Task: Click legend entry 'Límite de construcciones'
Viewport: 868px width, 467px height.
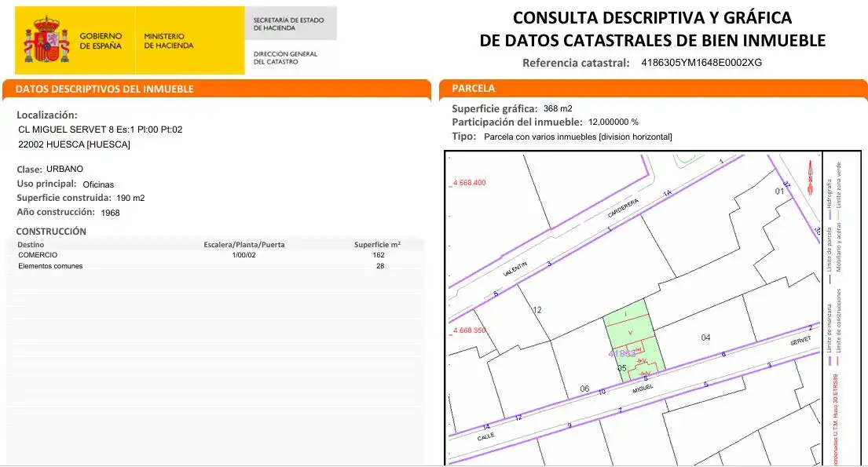Action: 839,320
